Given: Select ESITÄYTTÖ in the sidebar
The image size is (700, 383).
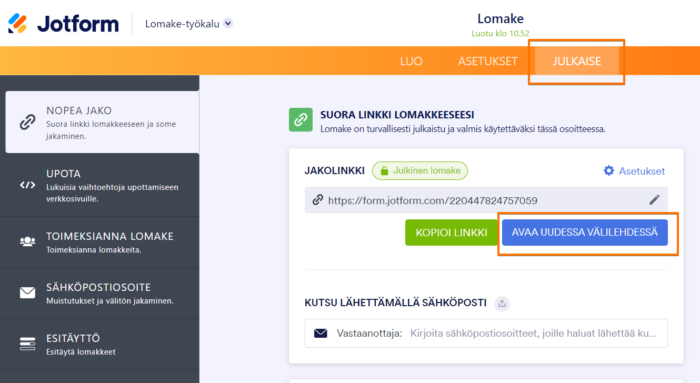Looking at the screenshot, I should tap(100, 344).
